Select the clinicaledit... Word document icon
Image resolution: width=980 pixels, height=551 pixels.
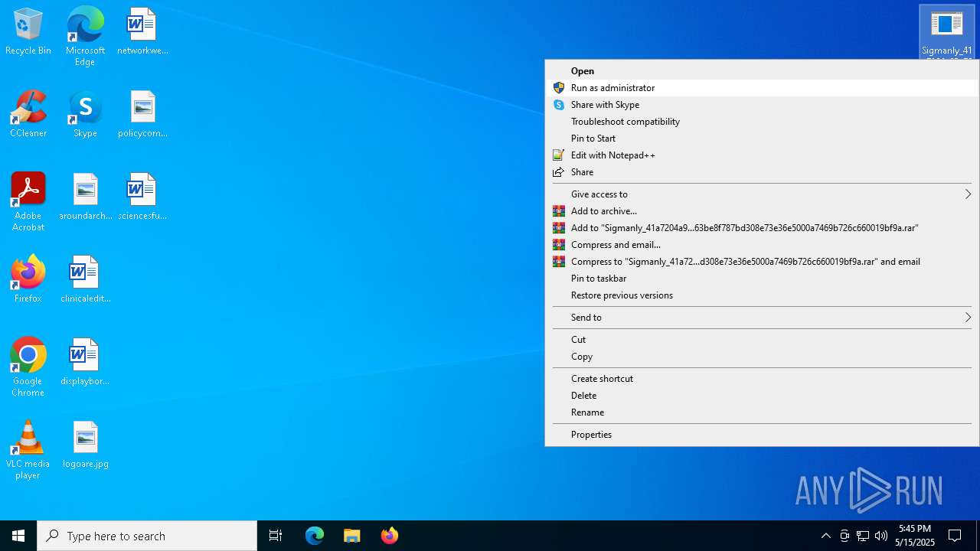pyautogui.click(x=85, y=279)
